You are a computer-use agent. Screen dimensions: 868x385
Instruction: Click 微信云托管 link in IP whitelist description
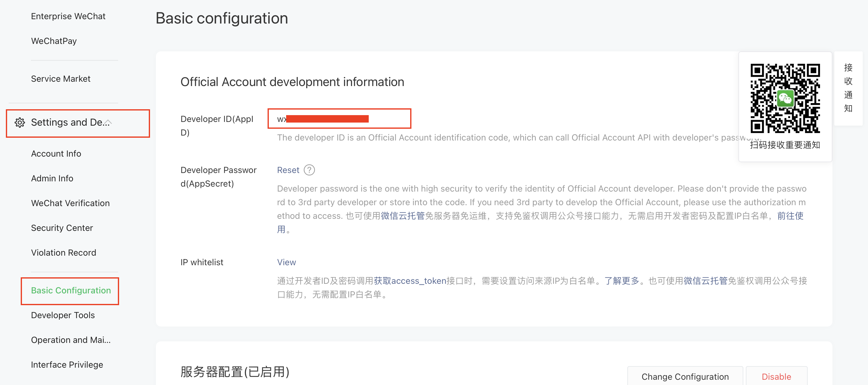[x=705, y=281]
